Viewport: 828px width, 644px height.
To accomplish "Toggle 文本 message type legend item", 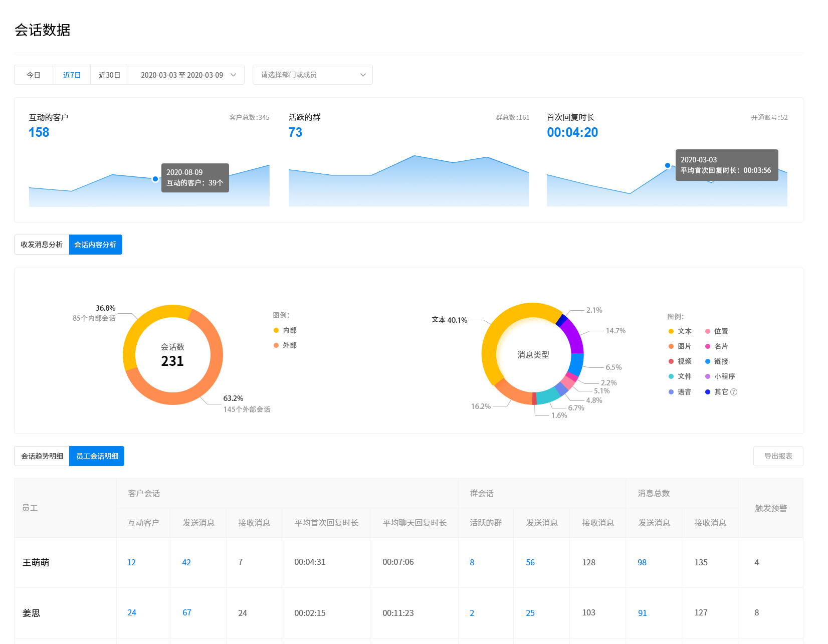I will [x=680, y=331].
